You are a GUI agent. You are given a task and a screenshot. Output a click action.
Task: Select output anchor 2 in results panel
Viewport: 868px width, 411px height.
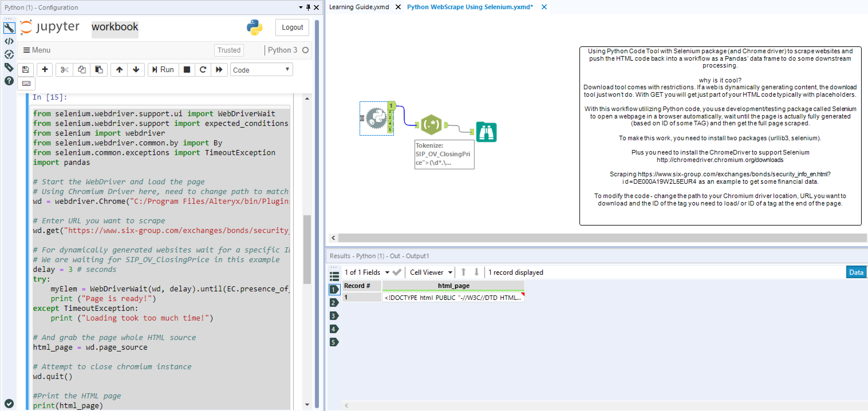(334, 303)
